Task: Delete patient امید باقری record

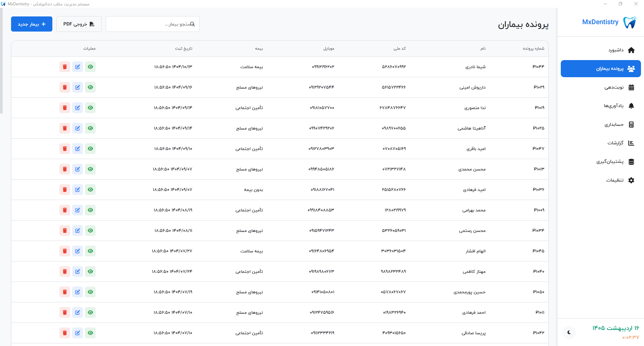Action: [65, 149]
